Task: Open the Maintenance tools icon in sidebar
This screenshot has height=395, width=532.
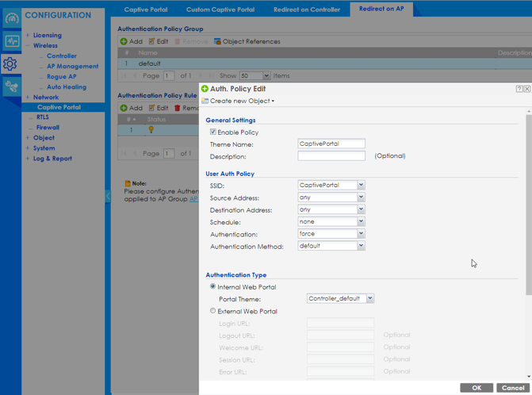Action: click(11, 87)
